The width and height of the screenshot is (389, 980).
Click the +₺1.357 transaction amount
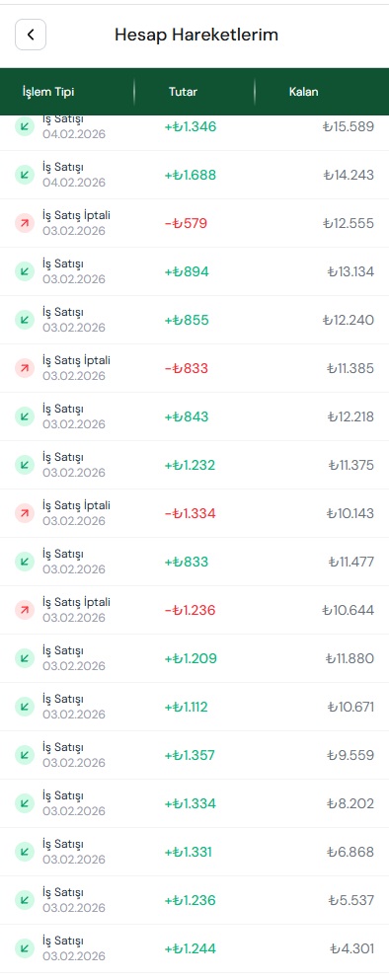click(190, 755)
